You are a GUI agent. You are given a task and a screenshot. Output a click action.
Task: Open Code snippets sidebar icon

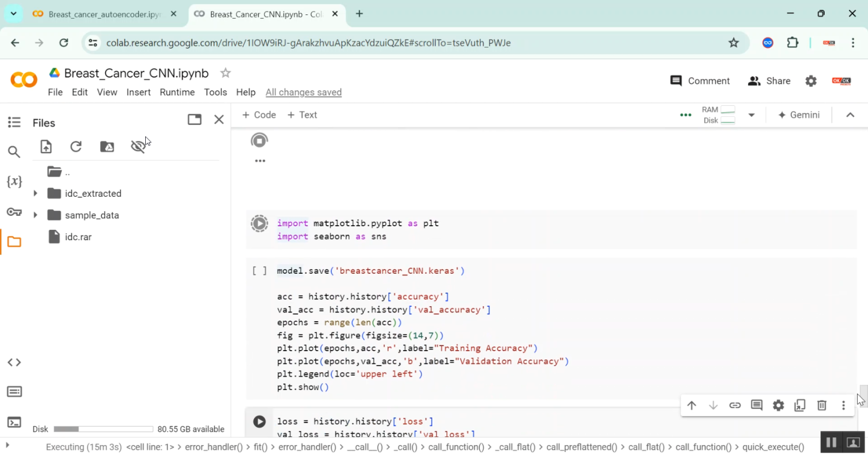14,362
